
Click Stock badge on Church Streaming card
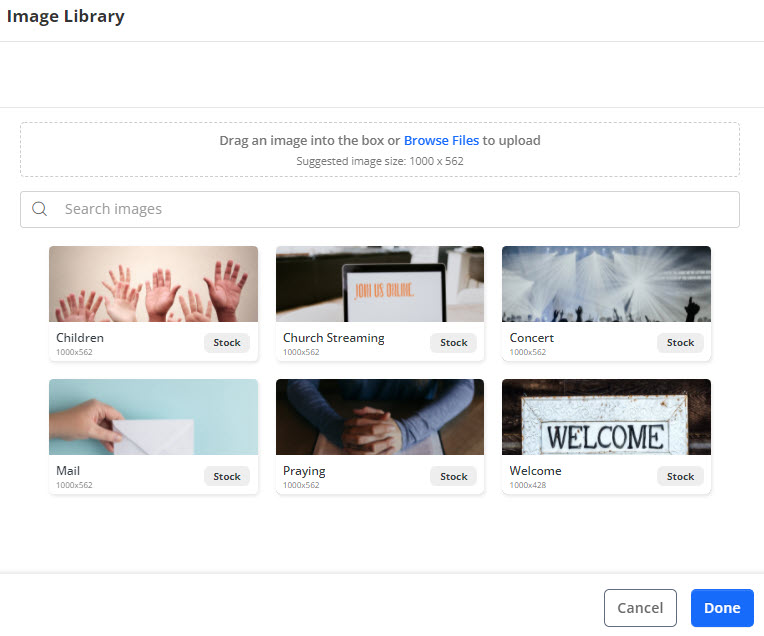[x=453, y=343]
